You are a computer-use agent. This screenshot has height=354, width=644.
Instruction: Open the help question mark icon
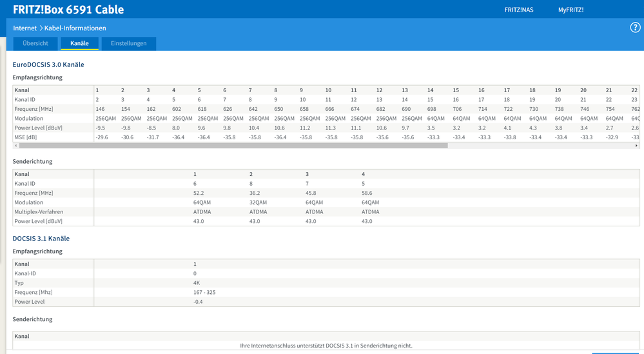[635, 28]
